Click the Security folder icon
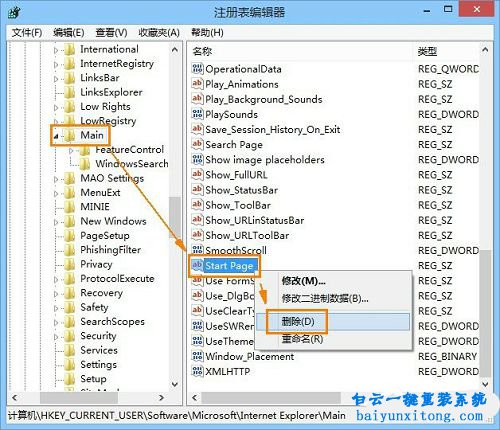This screenshot has width=500, height=430. click(x=70, y=336)
